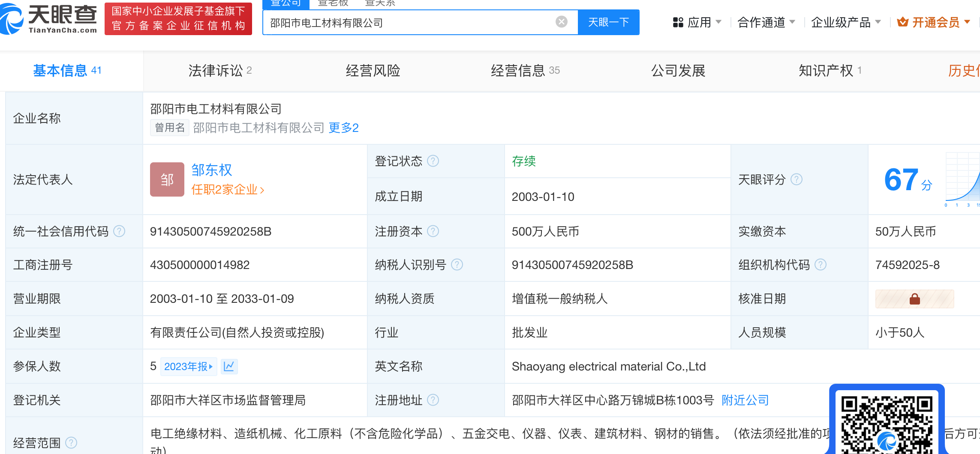Open the 合作通道 dropdown
The image size is (980, 454).
click(x=766, y=22)
